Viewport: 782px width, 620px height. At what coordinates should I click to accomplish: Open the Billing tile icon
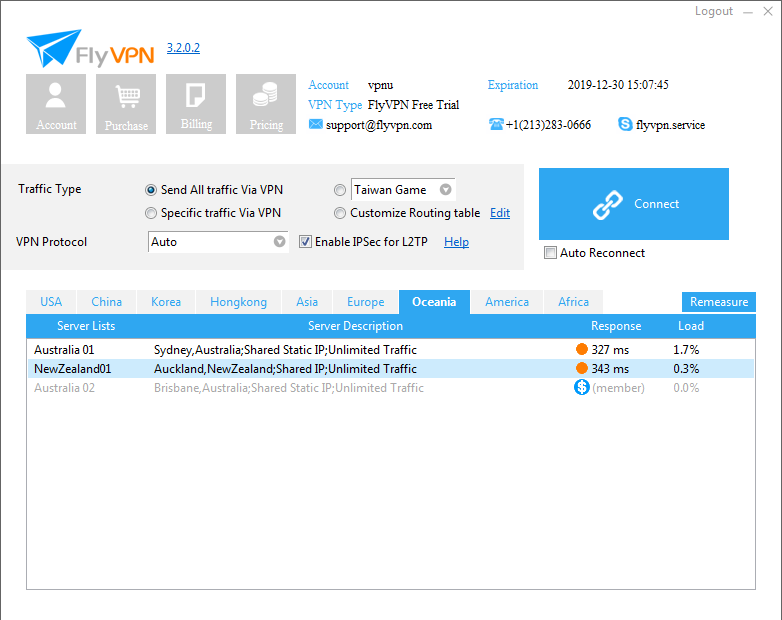point(196,104)
